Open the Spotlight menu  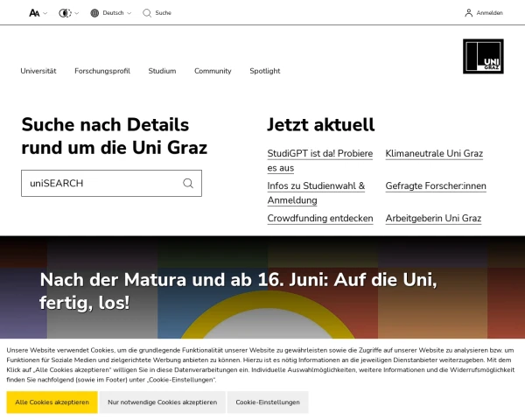265,71
